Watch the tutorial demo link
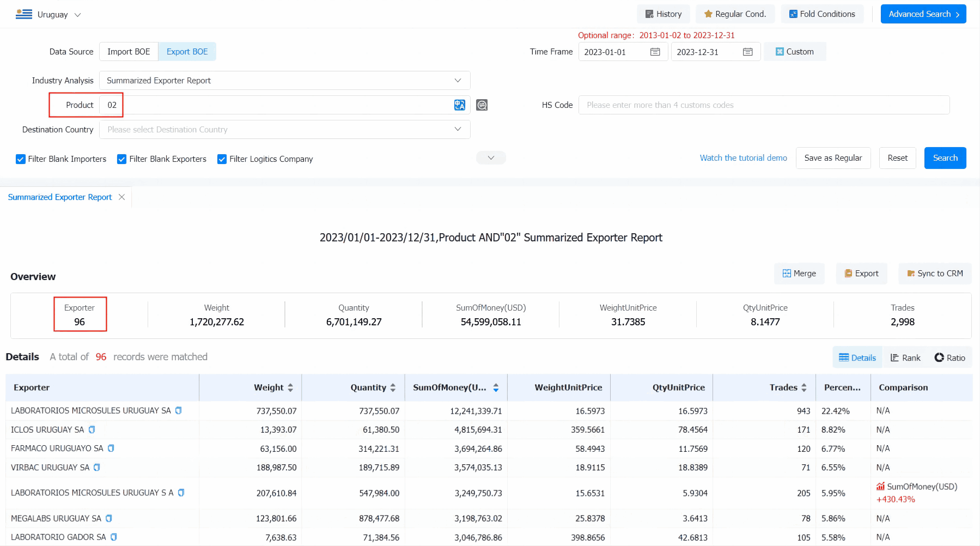This screenshot has width=980, height=546. 743,158
